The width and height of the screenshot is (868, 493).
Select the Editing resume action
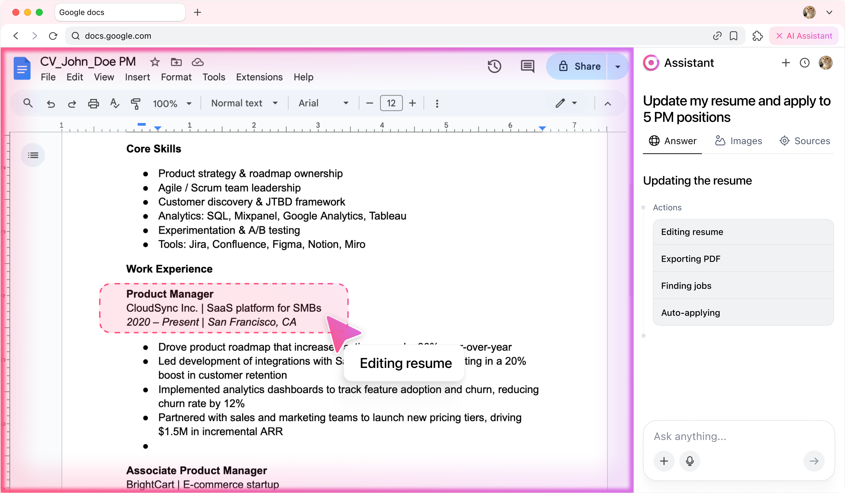pyautogui.click(x=743, y=232)
